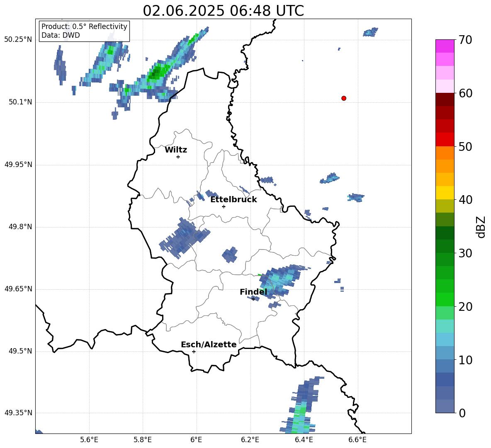Screen dimensions: 491x448
Task: Click the Ettelbruck station cross marker
Action: pyautogui.click(x=224, y=206)
